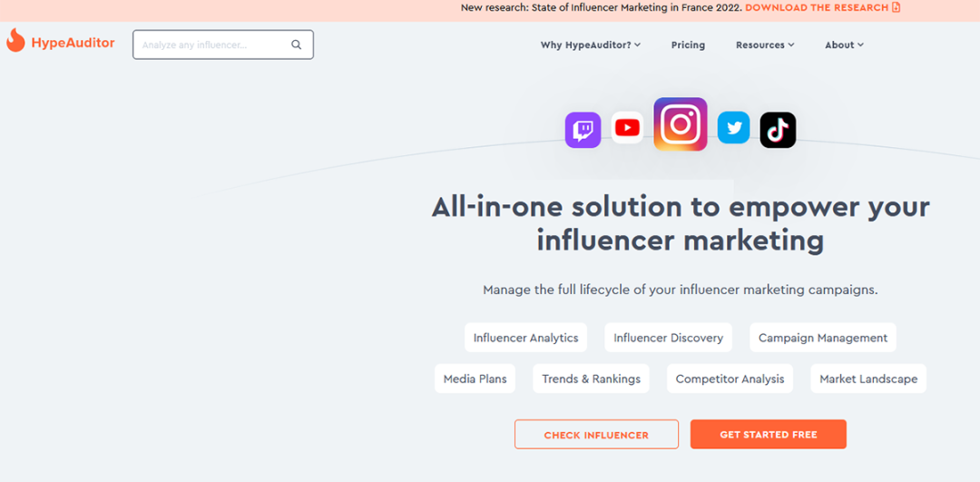This screenshot has width=980, height=482.
Task: Click the New research banner text
Action: (x=602, y=7)
